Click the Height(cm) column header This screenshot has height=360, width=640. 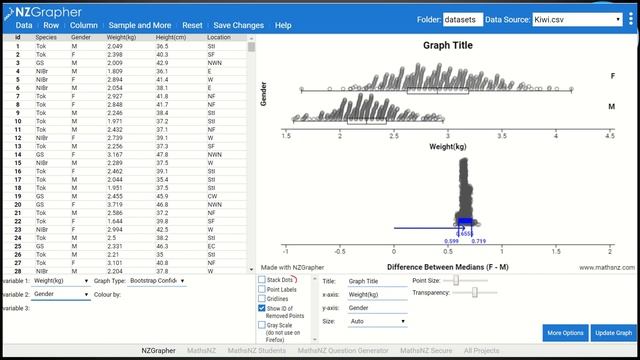tap(171, 37)
